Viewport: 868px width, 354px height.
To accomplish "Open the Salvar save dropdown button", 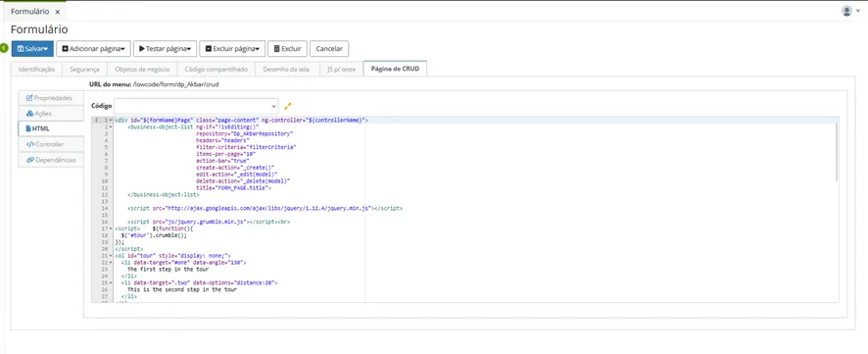I will (x=32, y=49).
